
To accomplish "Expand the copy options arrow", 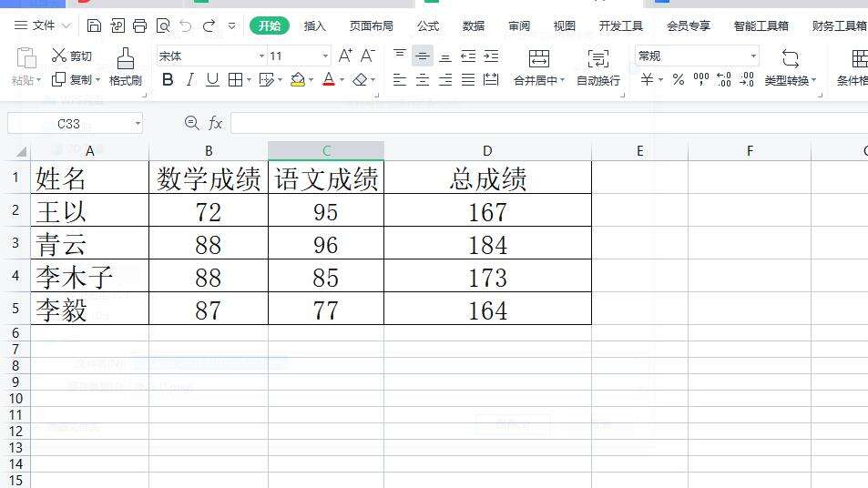I will coord(98,80).
